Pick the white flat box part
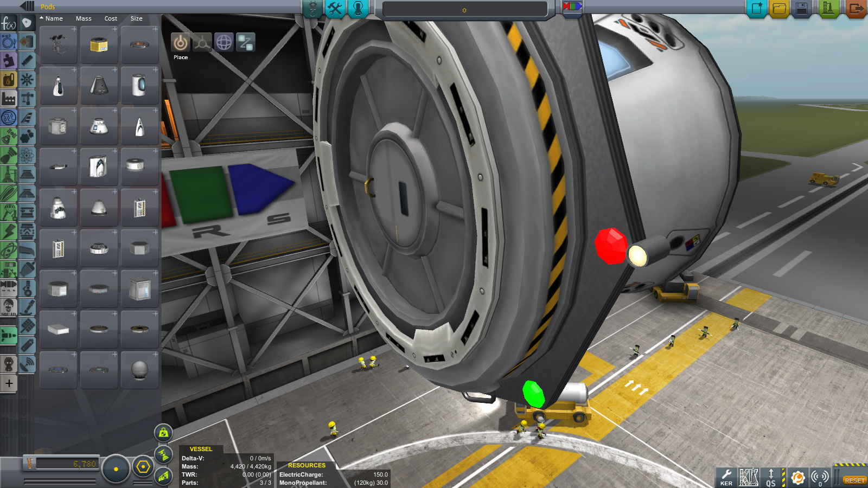 58,330
